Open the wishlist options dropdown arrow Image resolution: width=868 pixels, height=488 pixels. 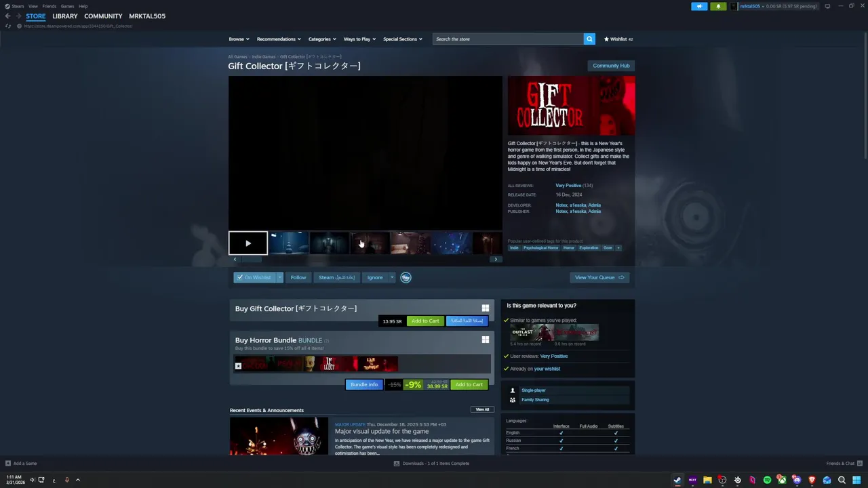coord(279,277)
